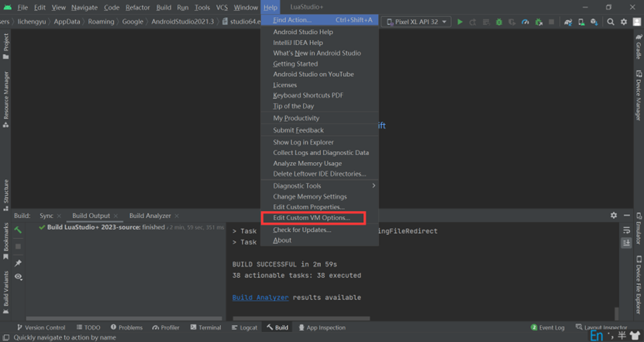This screenshot has height=342, width=644.
Task: Toggle scroll to end in build output
Action: click(626, 243)
